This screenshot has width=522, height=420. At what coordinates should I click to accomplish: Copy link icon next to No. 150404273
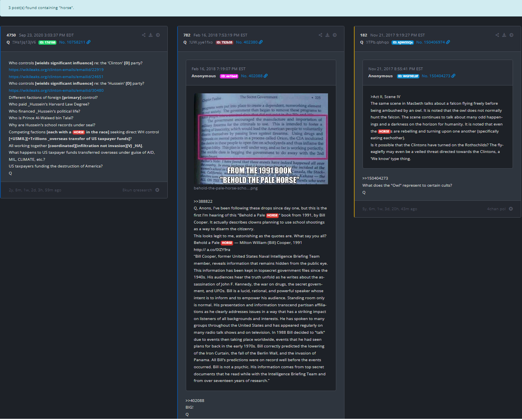tap(453, 76)
